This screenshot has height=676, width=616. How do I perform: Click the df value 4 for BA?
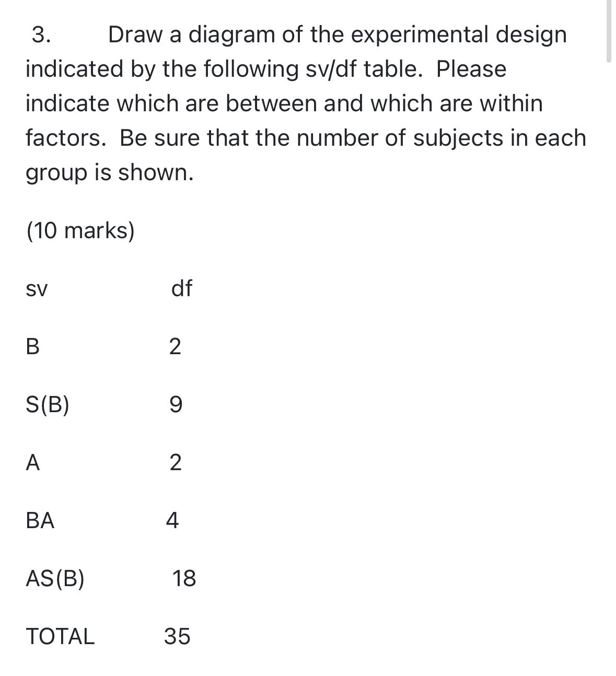pos(172,520)
